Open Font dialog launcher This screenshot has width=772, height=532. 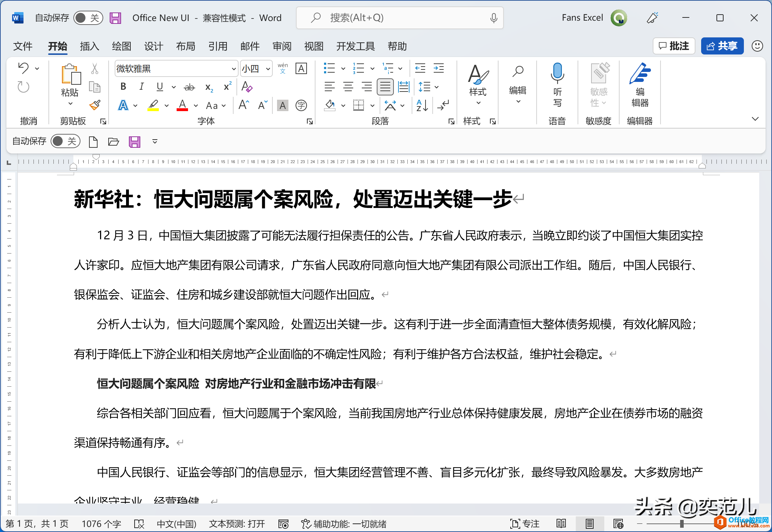click(x=309, y=121)
